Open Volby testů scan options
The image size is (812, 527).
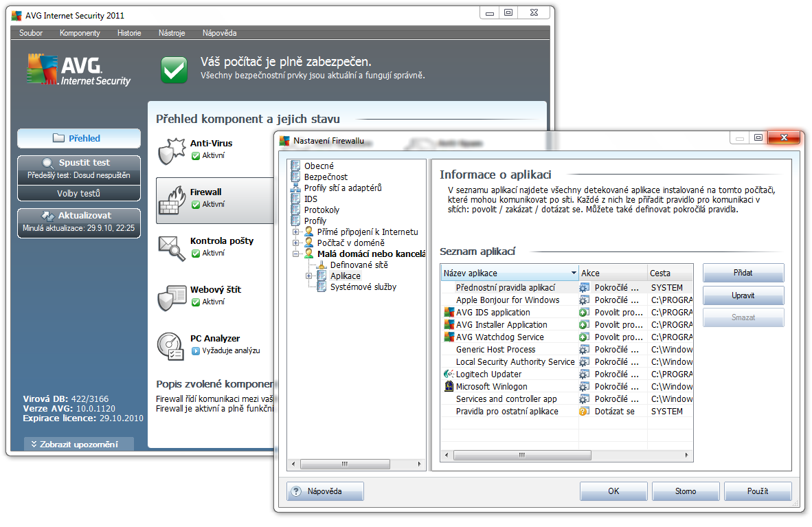[x=79, y=193]
